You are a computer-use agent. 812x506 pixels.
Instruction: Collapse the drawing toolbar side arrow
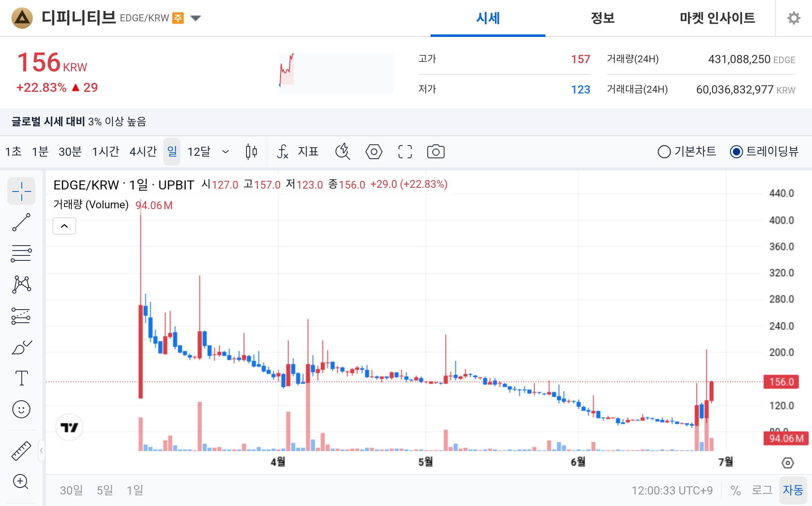click(41, 451)
